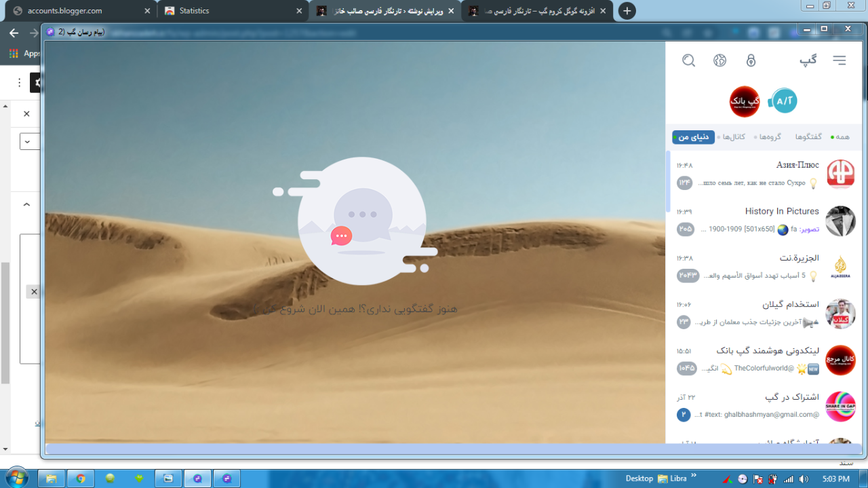Open a new Chrome tab

[x=627, y=11]
